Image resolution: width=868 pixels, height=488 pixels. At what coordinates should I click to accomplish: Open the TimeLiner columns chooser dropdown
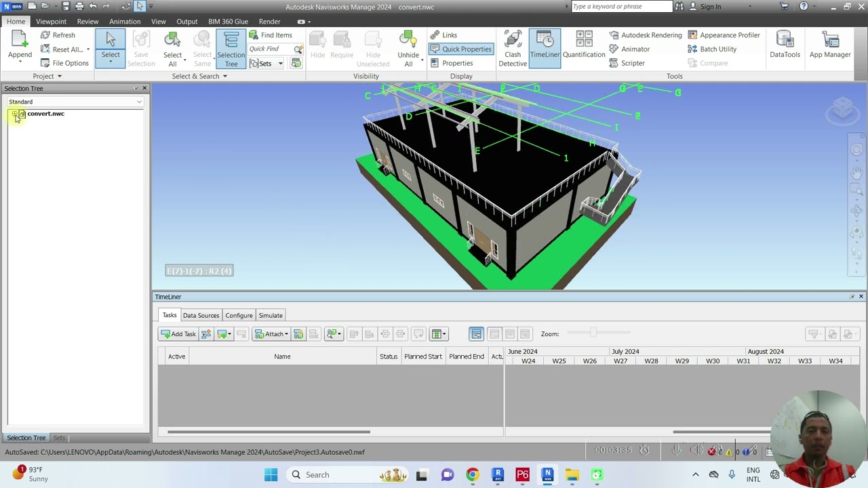(439, 334)
